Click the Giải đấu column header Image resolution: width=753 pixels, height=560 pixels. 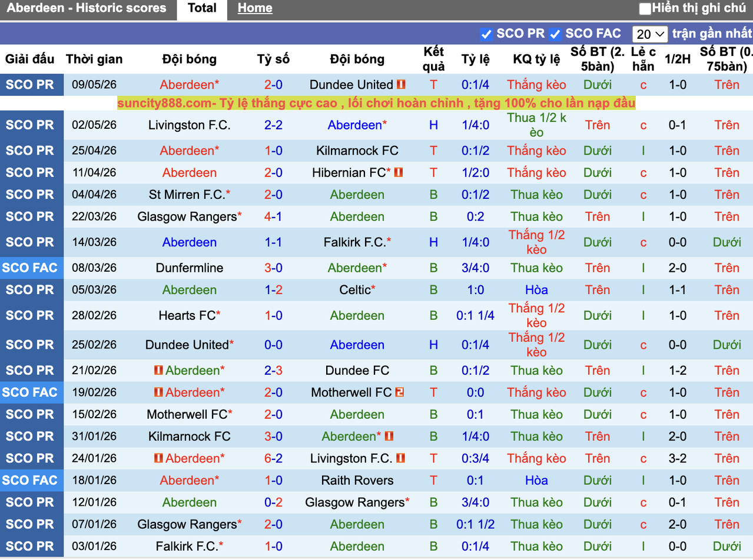(30, 59)
